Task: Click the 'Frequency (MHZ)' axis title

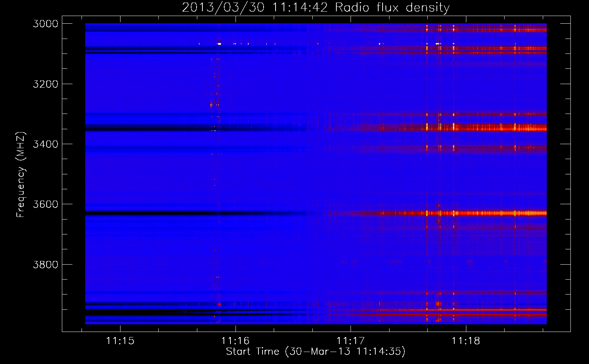Action: [x=21, y=175]
